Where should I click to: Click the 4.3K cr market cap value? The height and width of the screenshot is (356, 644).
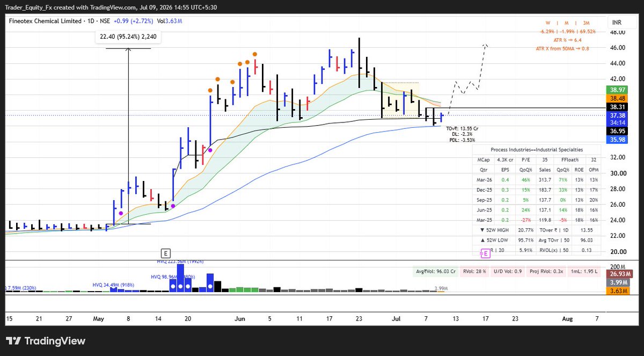click(x=506, y=160)
